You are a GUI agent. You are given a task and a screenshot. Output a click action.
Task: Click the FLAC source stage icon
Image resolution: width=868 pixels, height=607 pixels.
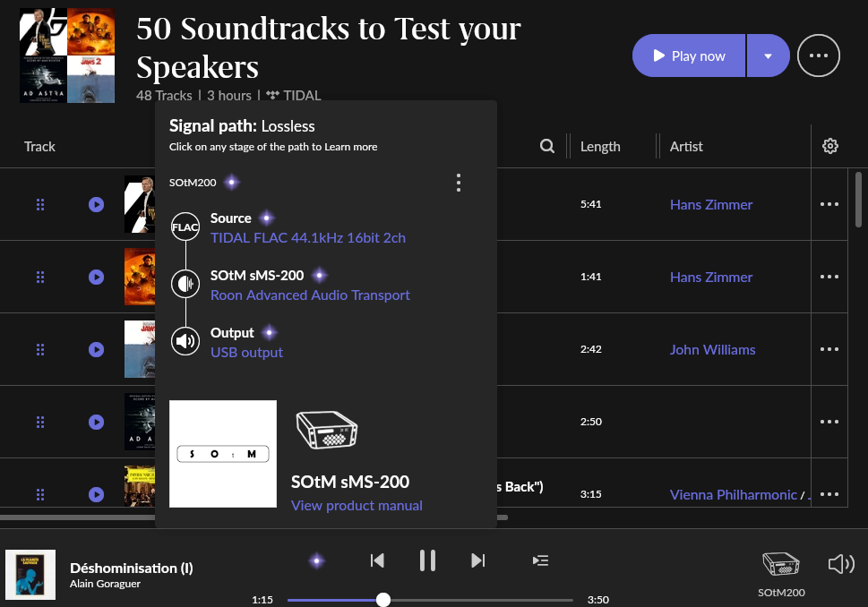pos(185,227)
